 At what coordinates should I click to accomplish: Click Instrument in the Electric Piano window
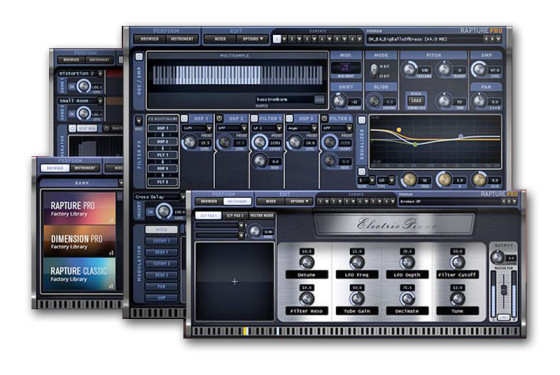click(238, 201)
